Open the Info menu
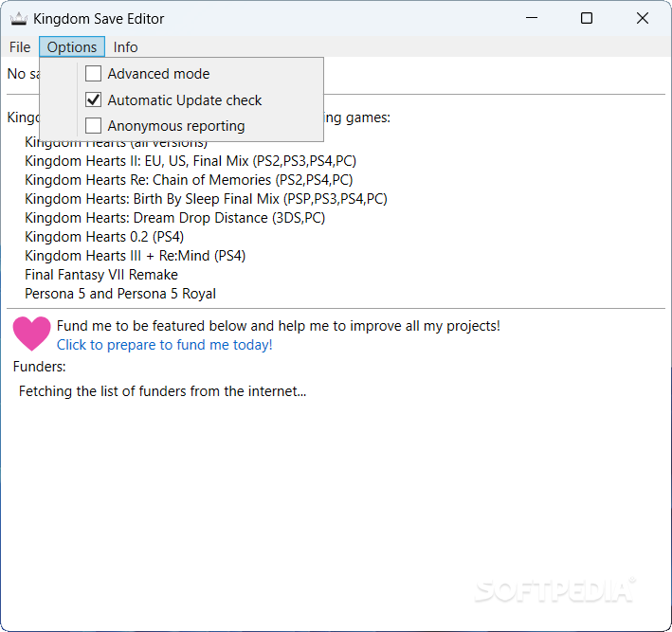The image size is (672, 632). (x=125, y=47)
